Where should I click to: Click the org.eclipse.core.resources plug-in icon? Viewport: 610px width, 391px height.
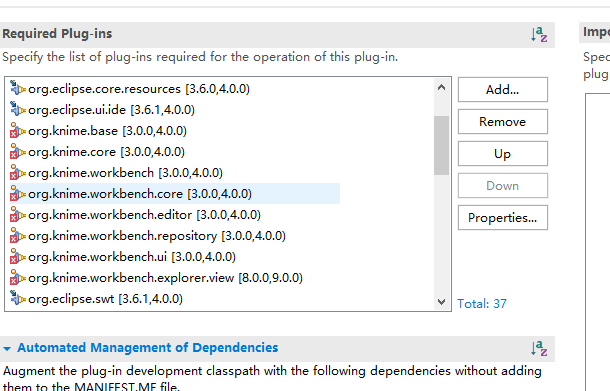point(17,88)
